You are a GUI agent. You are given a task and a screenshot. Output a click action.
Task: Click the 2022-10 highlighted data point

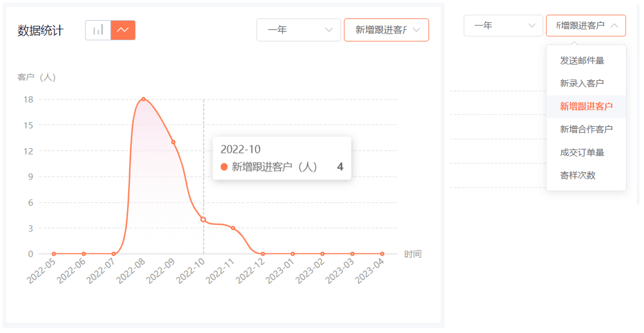(203, 219)
